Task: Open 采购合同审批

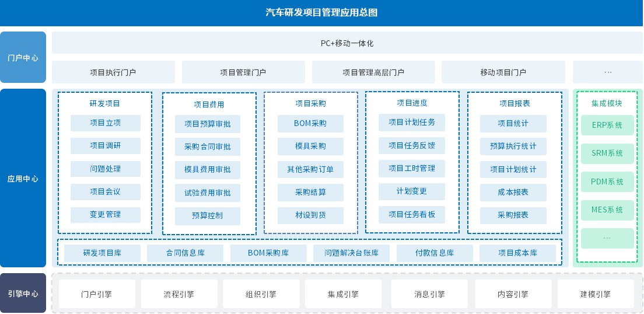Action: pos(208,147)
